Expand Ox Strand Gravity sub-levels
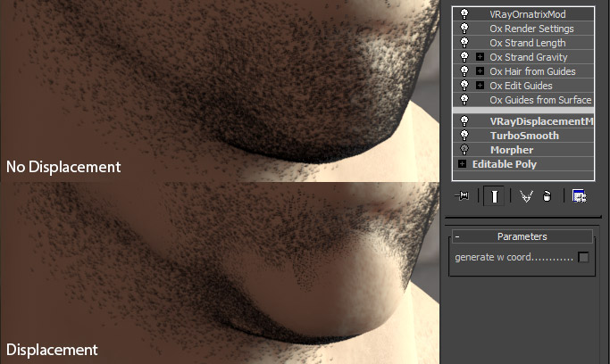Viewport: 610px width, 364px height. [x=480, y=57]
